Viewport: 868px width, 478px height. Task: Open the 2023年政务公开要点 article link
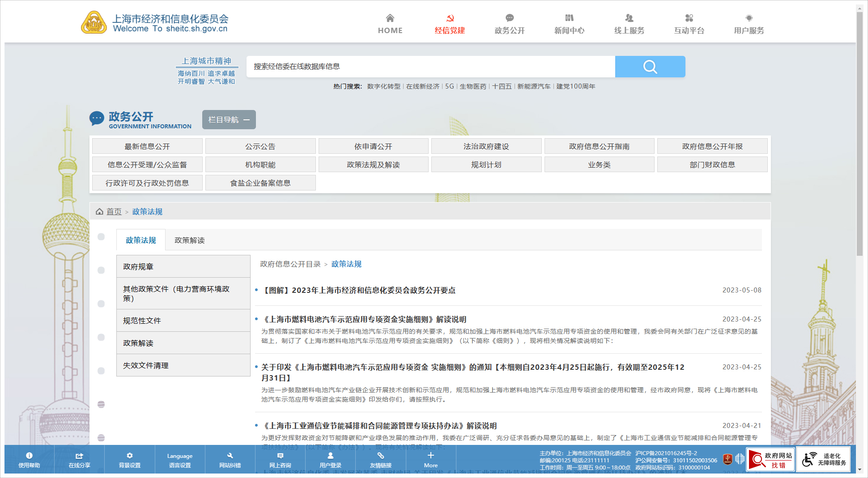(358, 291)
